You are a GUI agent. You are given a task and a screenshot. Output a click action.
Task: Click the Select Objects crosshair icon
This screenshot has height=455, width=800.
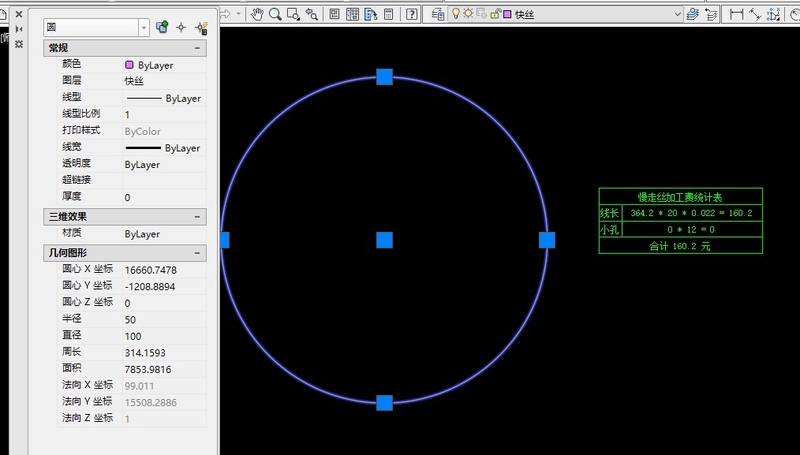coord(181,28)
